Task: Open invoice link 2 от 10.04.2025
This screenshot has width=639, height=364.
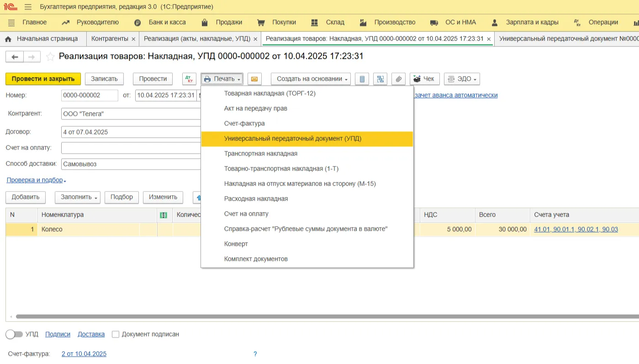Action: [x=84, y=354]
